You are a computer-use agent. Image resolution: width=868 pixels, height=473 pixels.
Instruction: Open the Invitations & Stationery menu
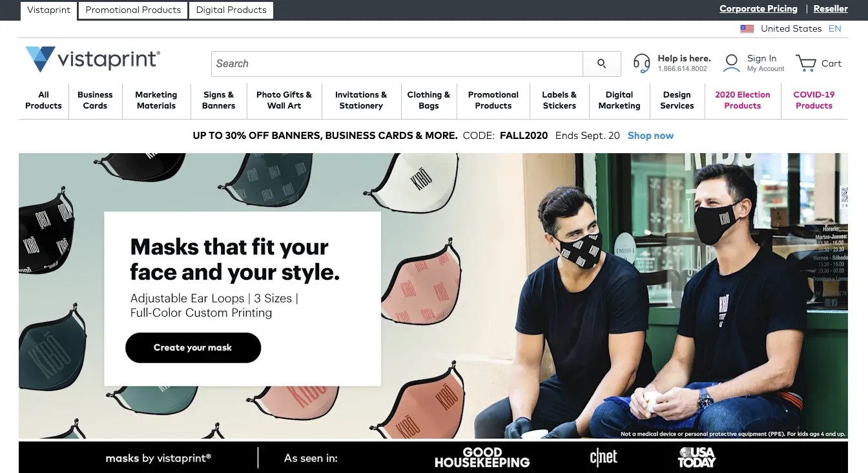tap(361, 100)
